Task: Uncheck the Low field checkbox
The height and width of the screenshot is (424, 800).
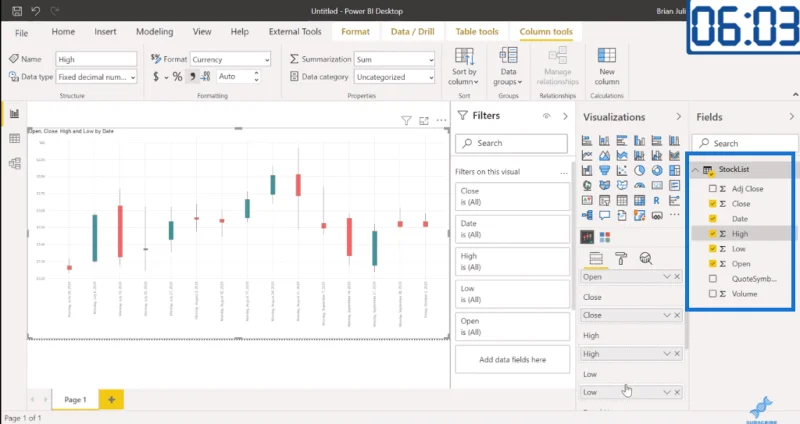Action: 713,248
